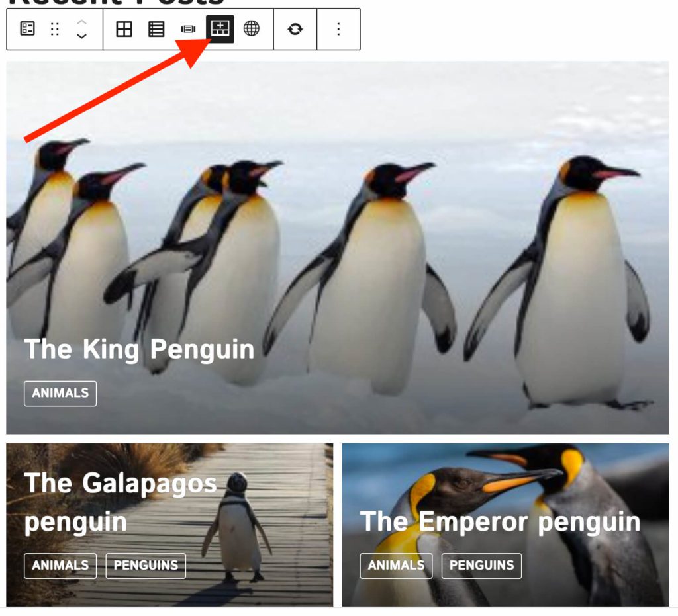Screen dimensions: 678x616
Task: Click the block type icon in toolbar
Action: point(27,29)
